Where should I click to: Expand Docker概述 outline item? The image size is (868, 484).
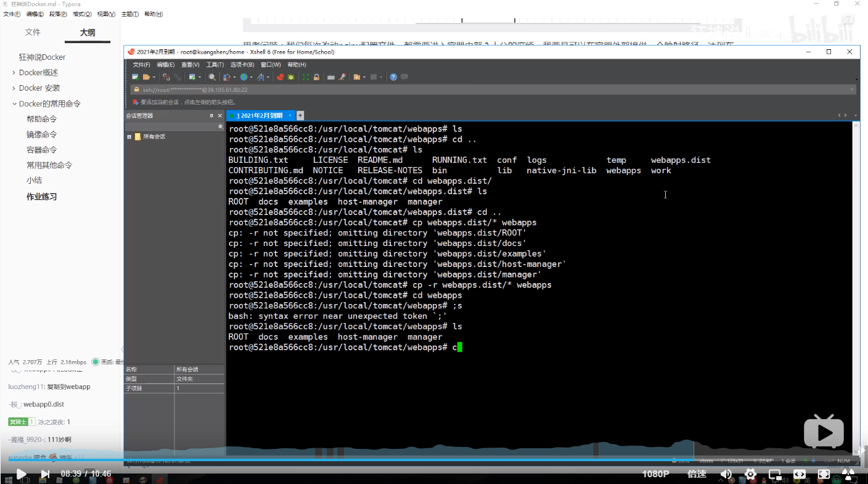coord(14,73)
